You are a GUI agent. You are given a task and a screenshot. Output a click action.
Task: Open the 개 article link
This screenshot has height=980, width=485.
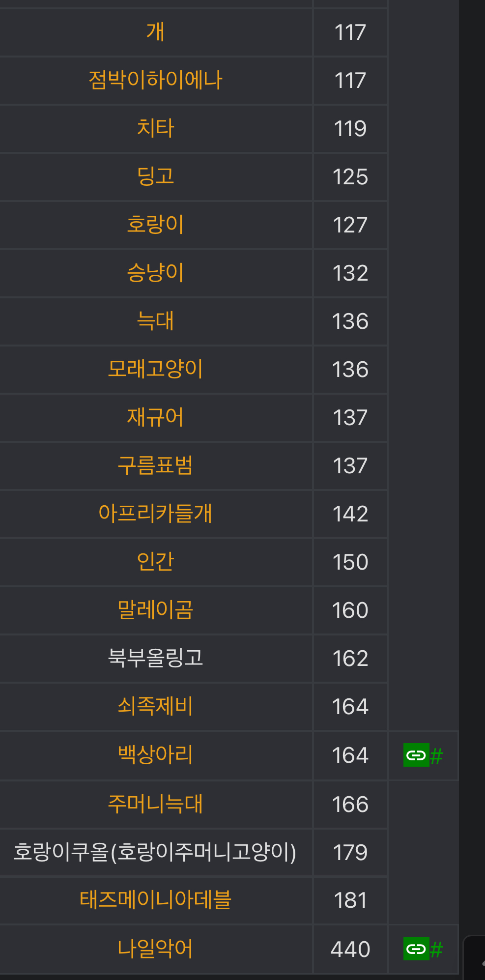pyautogui.click(x=155, y=32)
